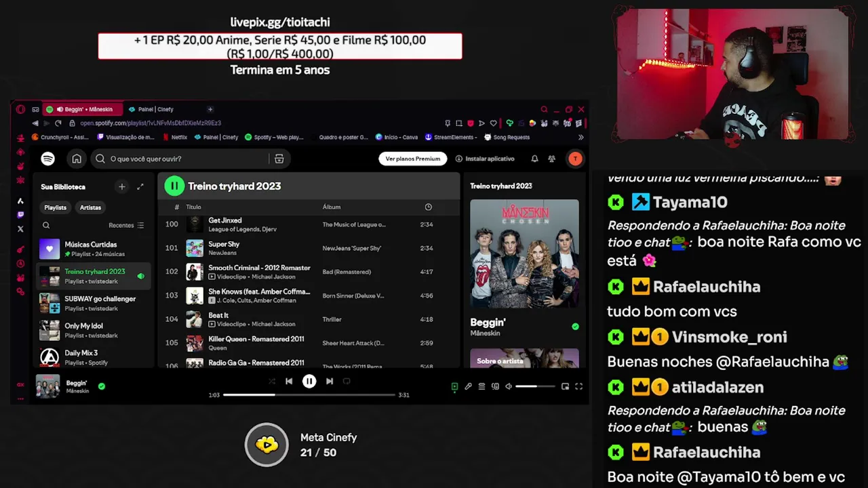The height and width of the screenshot is (488, 868).
Task: Toggle the Now Playing view icon
Action: pos(454,386)
